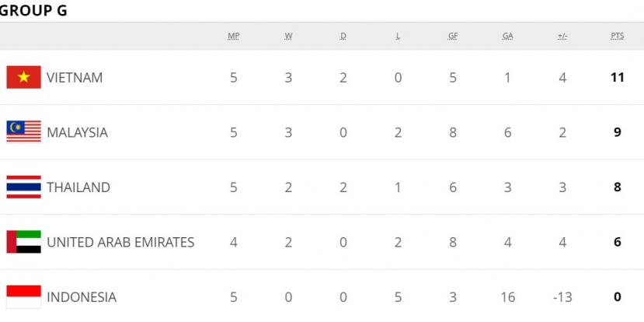Click the United Arab Emirates flag
Screen dimensions: 644x322
pos(24,242)
